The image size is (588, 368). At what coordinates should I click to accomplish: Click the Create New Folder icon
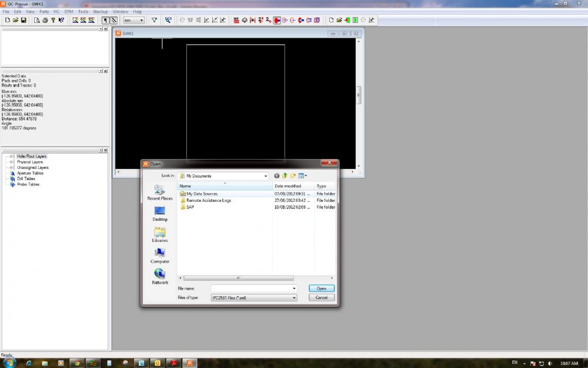(x=293, y=175)
